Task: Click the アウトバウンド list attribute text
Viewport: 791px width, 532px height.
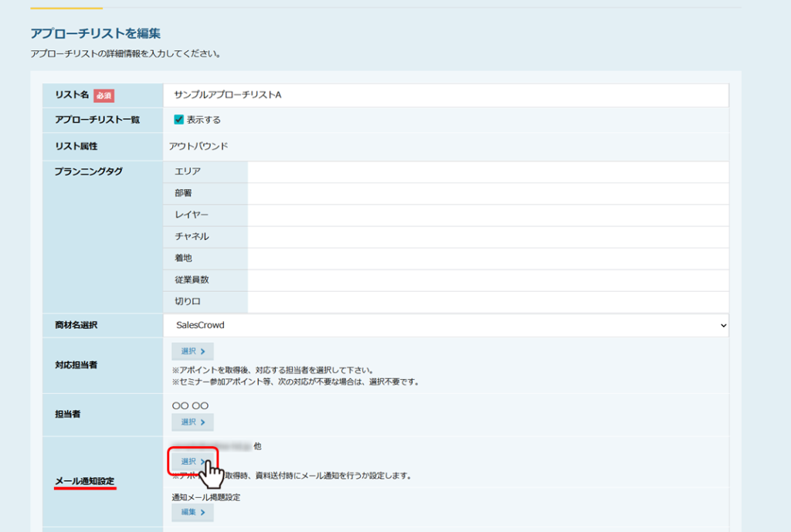Action: click(199, 146)
